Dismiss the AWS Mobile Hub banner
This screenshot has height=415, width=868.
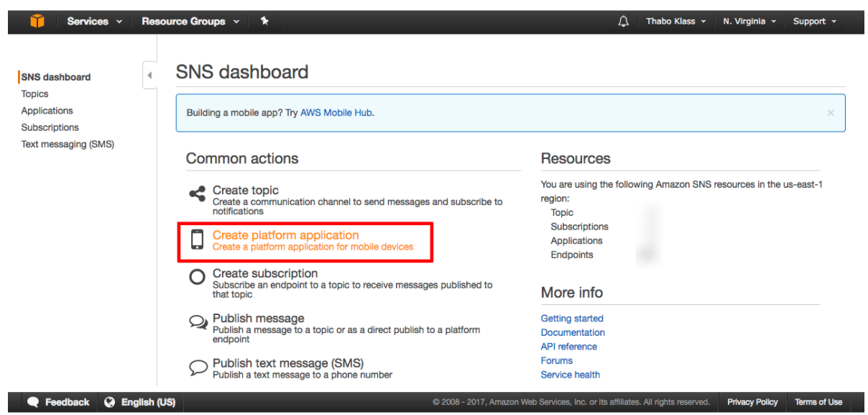coord(831,113)
